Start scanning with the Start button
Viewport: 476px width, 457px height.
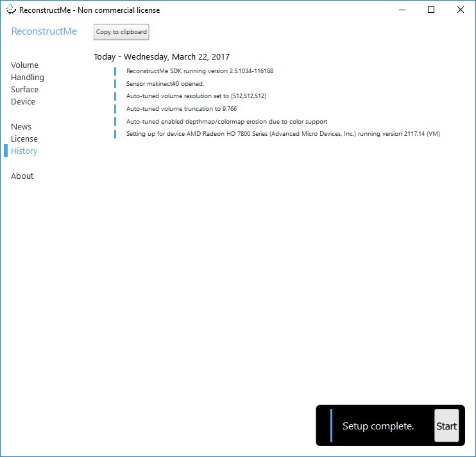[446, 426]
